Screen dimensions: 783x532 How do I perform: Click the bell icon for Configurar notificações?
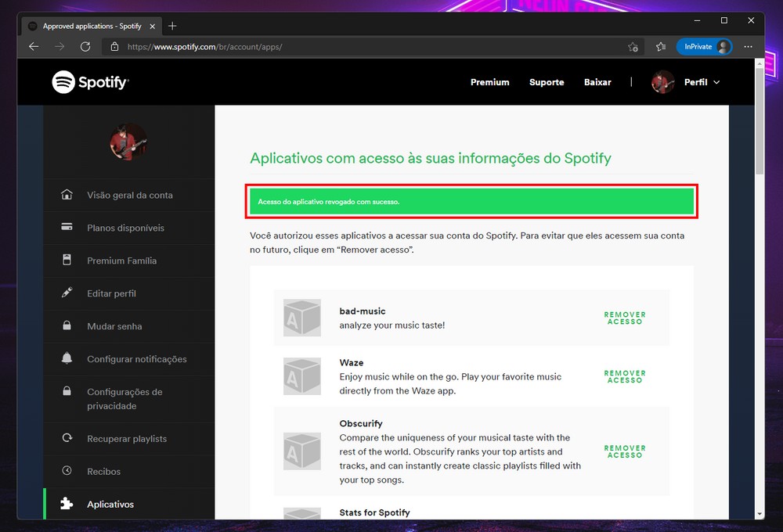coord(67,359)
